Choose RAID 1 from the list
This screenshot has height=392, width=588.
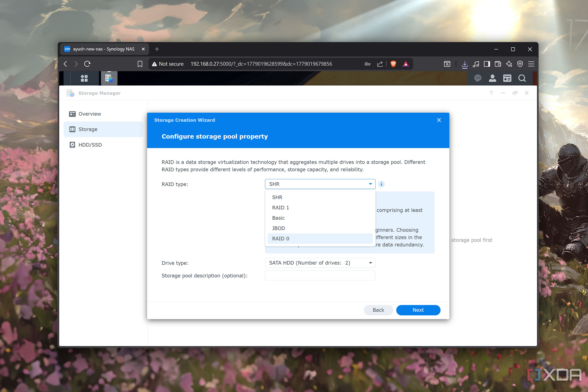click(320, 208)
